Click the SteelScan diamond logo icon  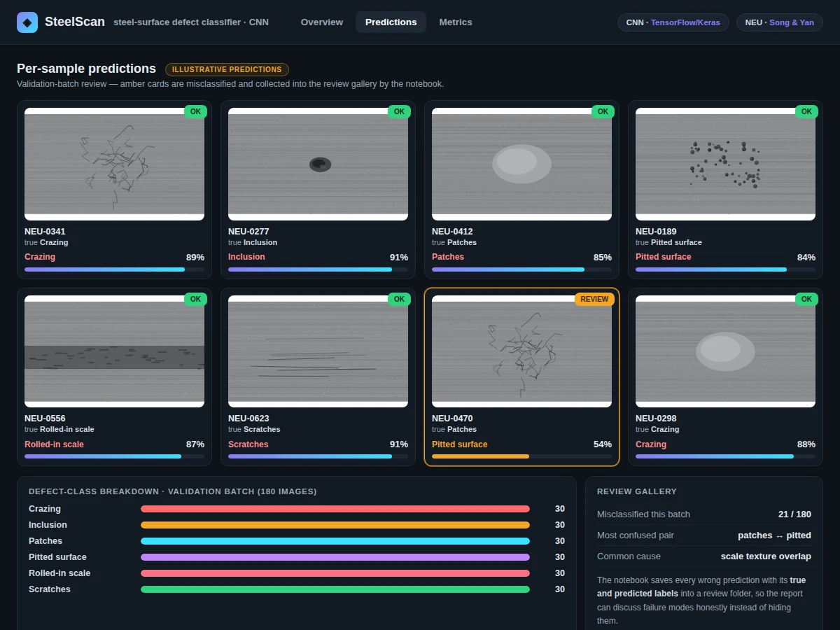(x=27, y=22)
